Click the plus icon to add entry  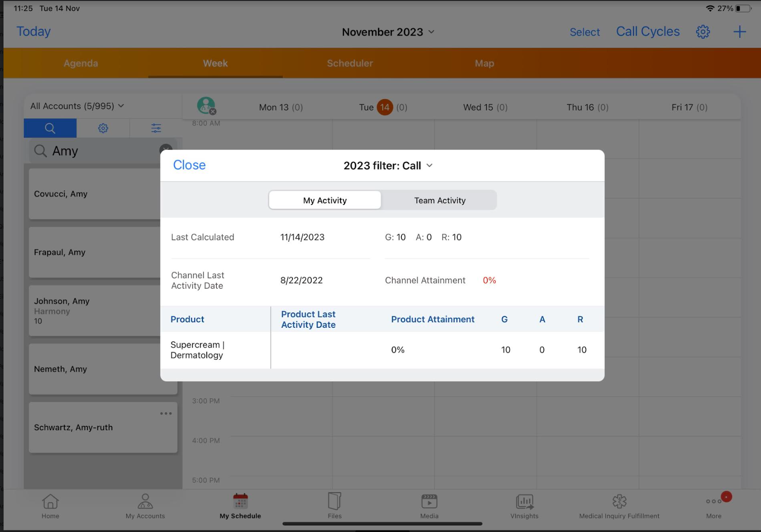pos(739,32)
